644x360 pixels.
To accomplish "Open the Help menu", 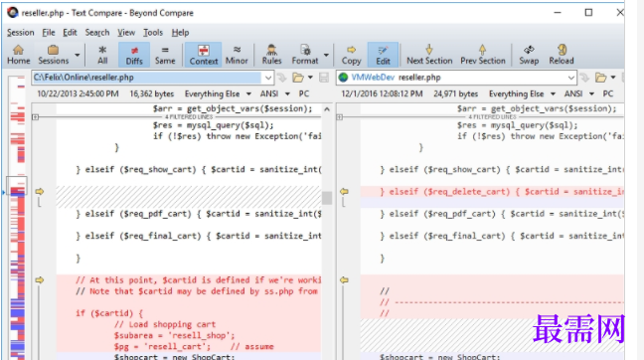I will 180,33.
